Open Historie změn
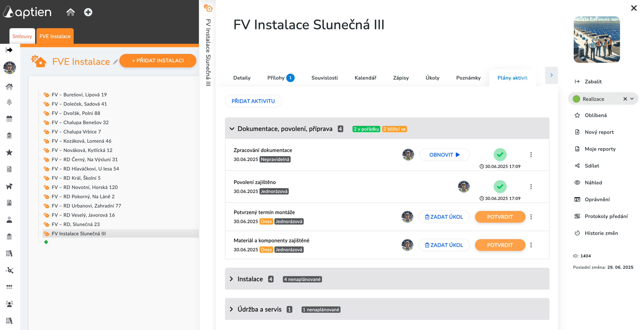Viewport: 644px width, 330px height. [596, 233]
